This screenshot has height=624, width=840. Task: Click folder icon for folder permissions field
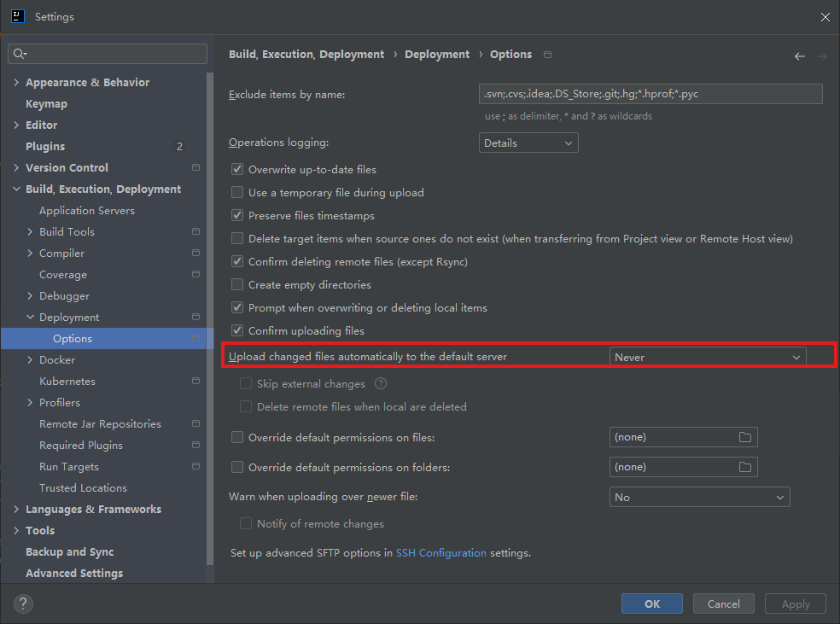pos(744,467)
